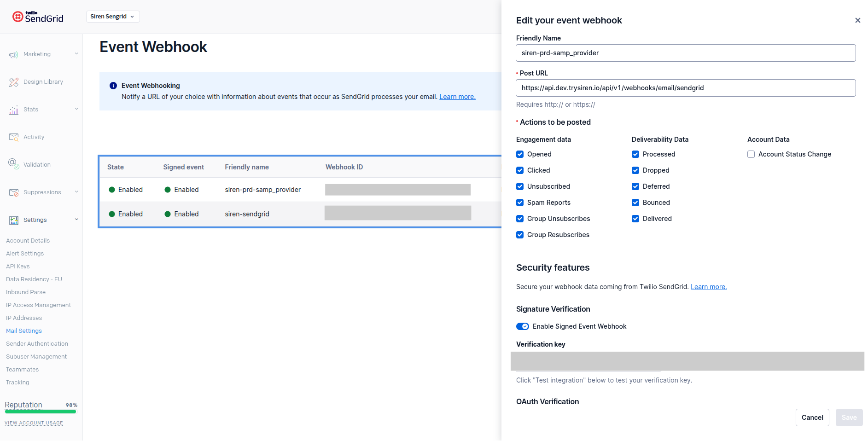
Task: Expand the Suppressions sidebar section
Action: coord(76,192)
